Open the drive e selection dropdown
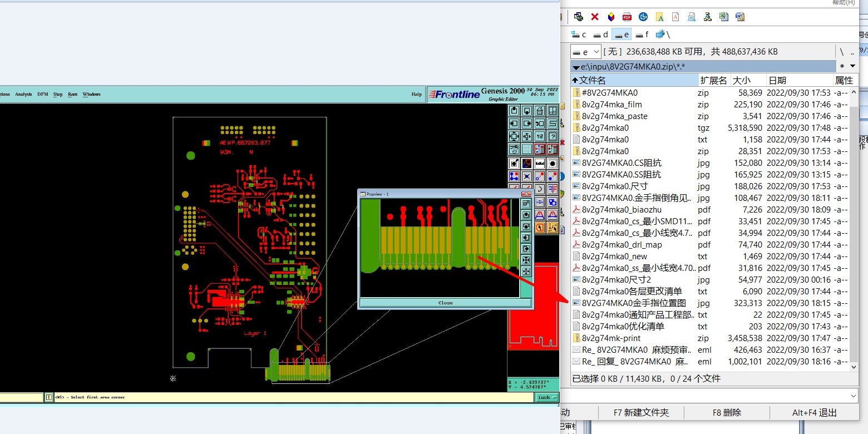Viewport: 868px width, 434px height. tap(585, 52)
